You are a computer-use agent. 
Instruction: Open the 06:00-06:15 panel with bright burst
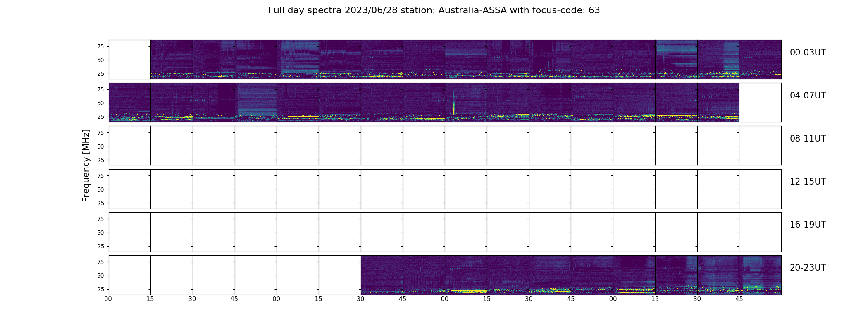click(466, 103)
